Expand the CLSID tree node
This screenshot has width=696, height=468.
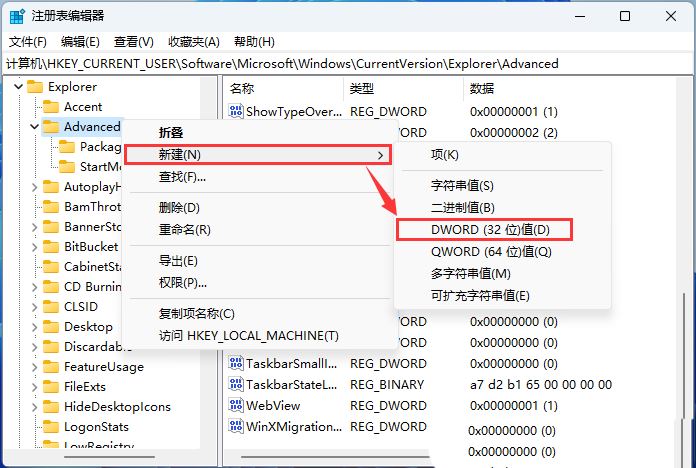click(x=35, y=307)
